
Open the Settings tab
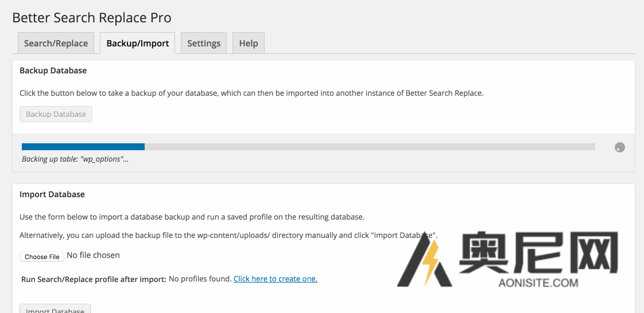pyautogui.click(x=204, y=44)
